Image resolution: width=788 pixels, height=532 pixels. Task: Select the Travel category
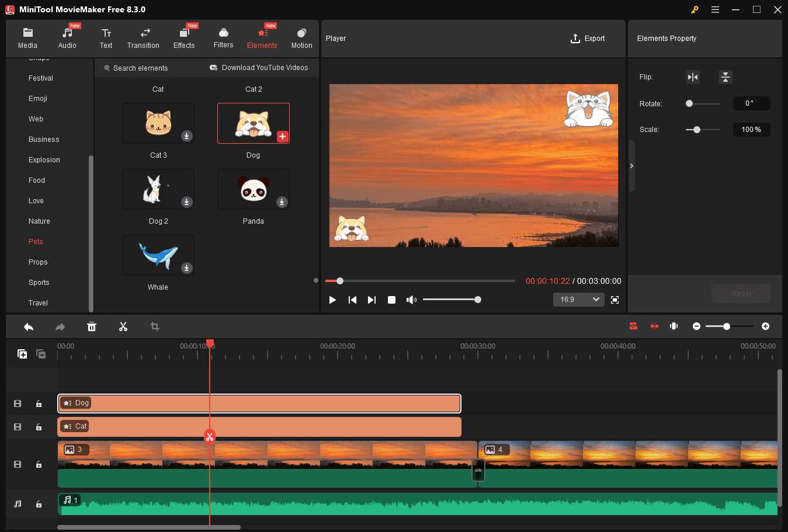(x=38, y=303)
